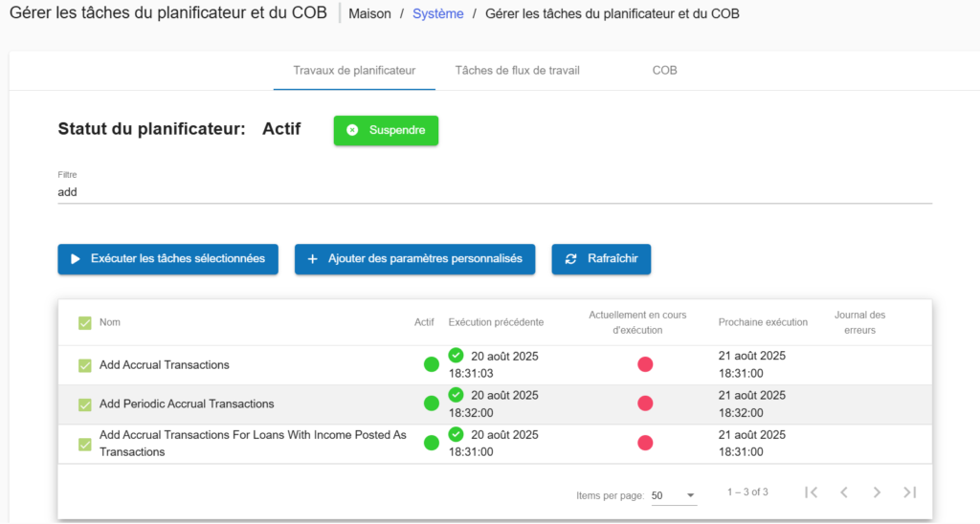Switch to Travaux de planificateur tab
The image size is (980, 524).
pyautogui.click(x=354, y=71)
